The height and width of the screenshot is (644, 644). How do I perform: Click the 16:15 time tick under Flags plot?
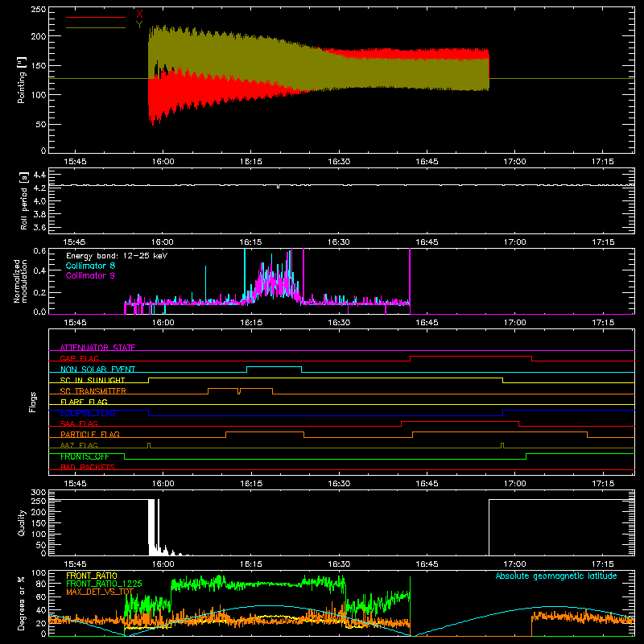(x=251, y=484)
